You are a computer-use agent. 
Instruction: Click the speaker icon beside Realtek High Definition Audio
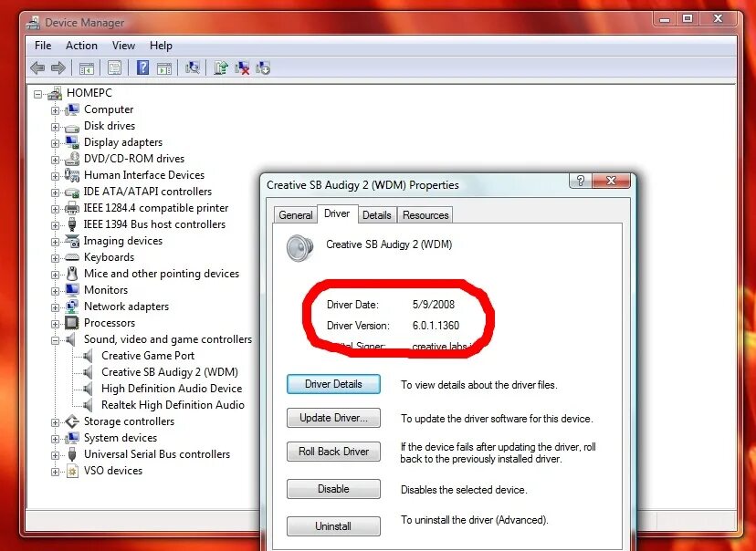[88, 405]
